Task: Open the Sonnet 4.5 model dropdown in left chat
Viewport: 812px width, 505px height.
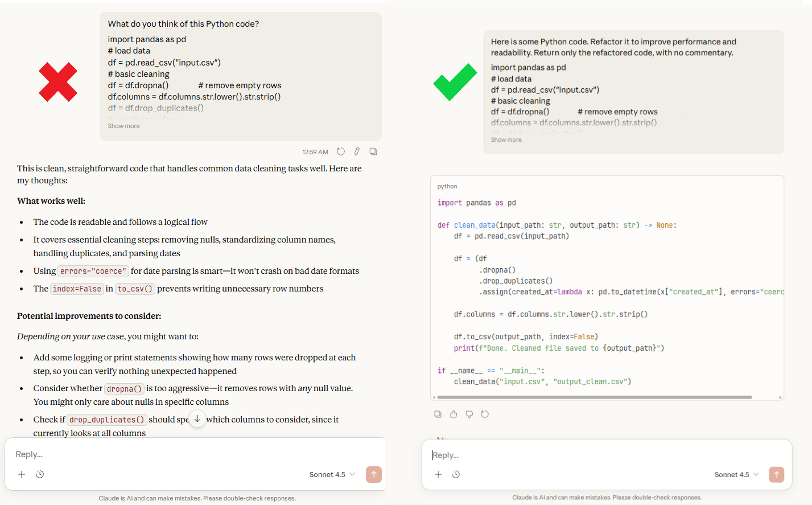Action: 332,474
